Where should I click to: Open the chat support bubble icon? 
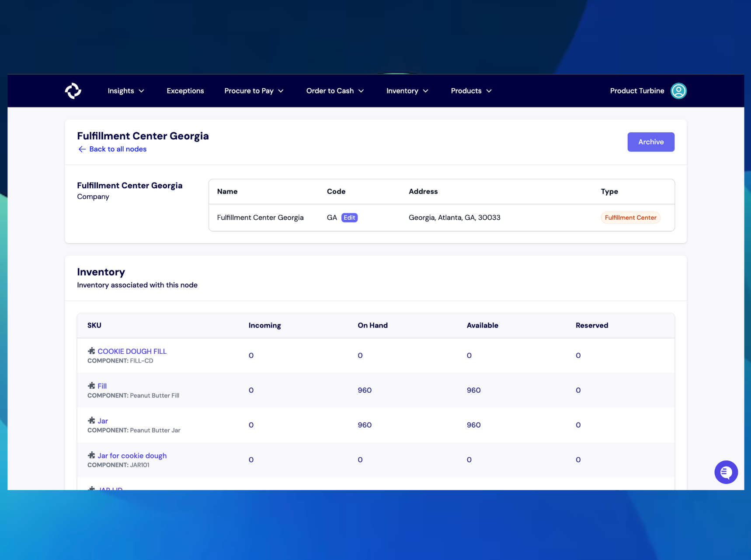tap(726, 472)
